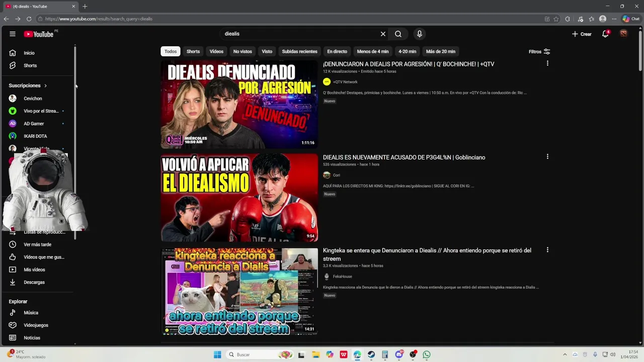Open +QTV Network channel link
Screen dimensions: 644x362
345,82
